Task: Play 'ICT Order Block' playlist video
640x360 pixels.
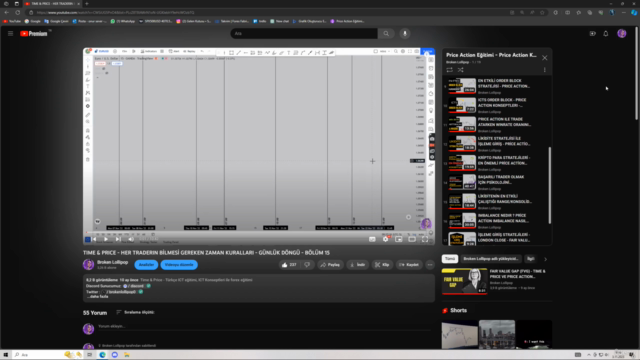Action: click(496, 105)
